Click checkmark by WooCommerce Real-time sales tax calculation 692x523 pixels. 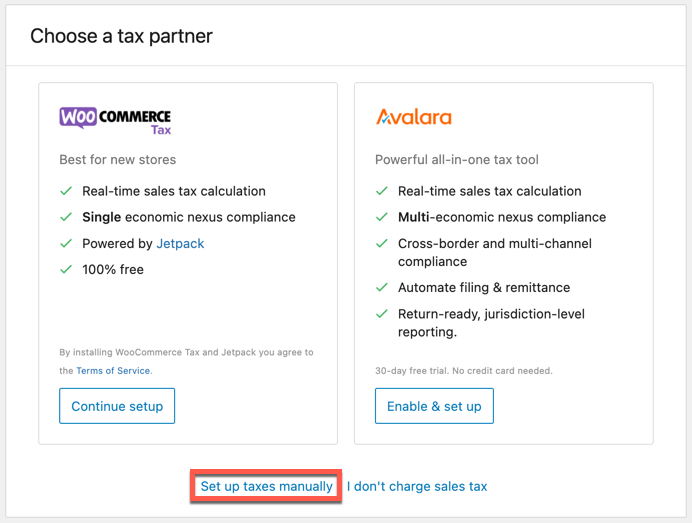[66, 191]
